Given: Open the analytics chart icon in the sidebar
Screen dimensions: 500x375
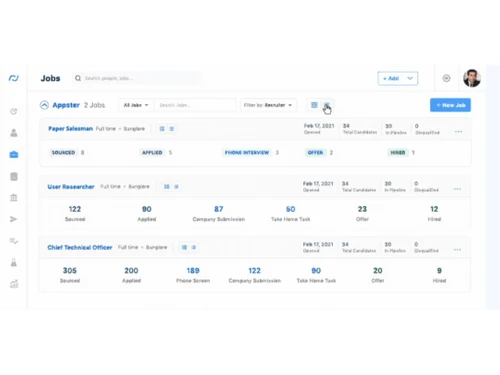Looking at the screenshot, I should (14, 284).
